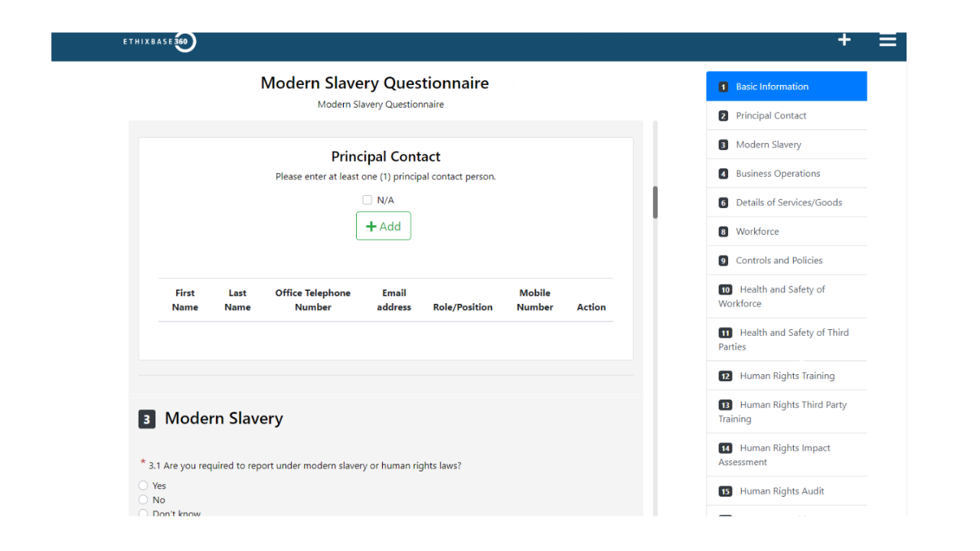The width and height of the screenshot is (980, 551).
Task: Open the hamburger navigation menu
Action: [x=887, y=41]
